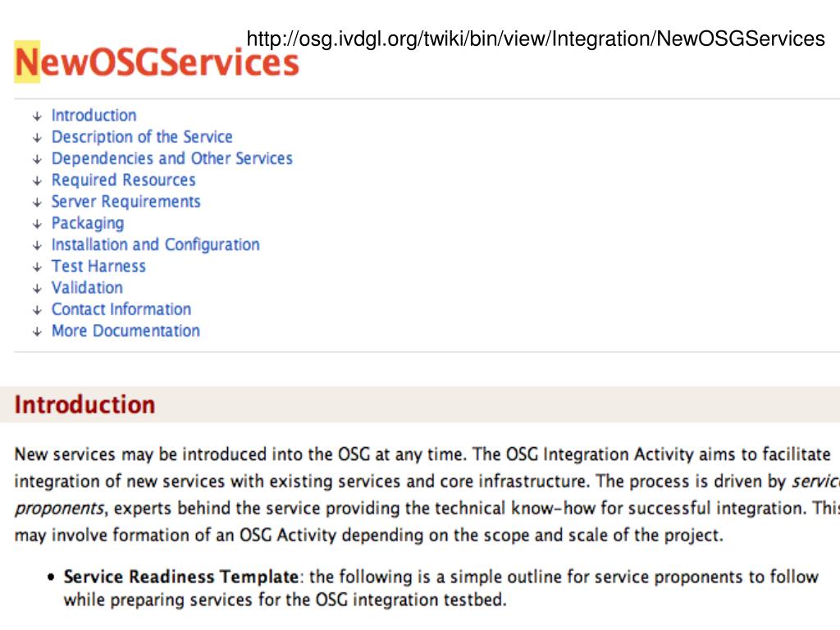Viewport: 840px width, 630px height.
Task: Click the arrow icon next to Dependencies and Other Services
Action: 37,159
